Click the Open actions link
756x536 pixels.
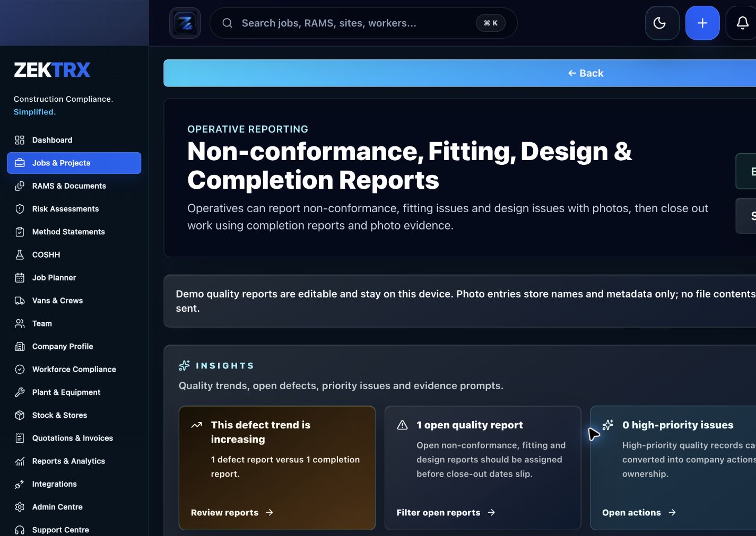click(639, 513)
